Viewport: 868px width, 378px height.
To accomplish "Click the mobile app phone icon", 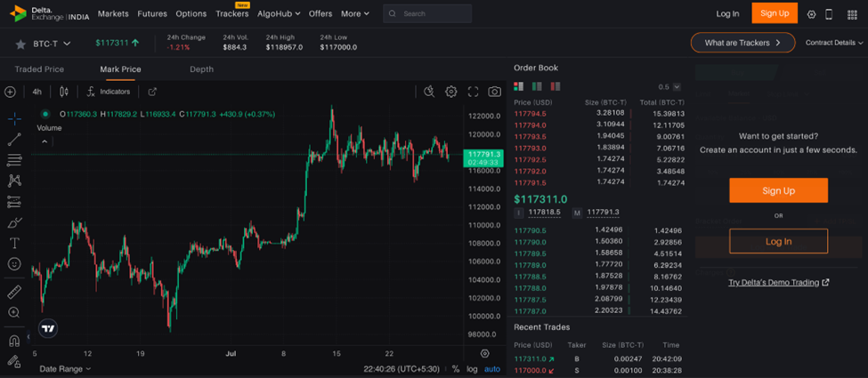I will click(x=829, y=14).
